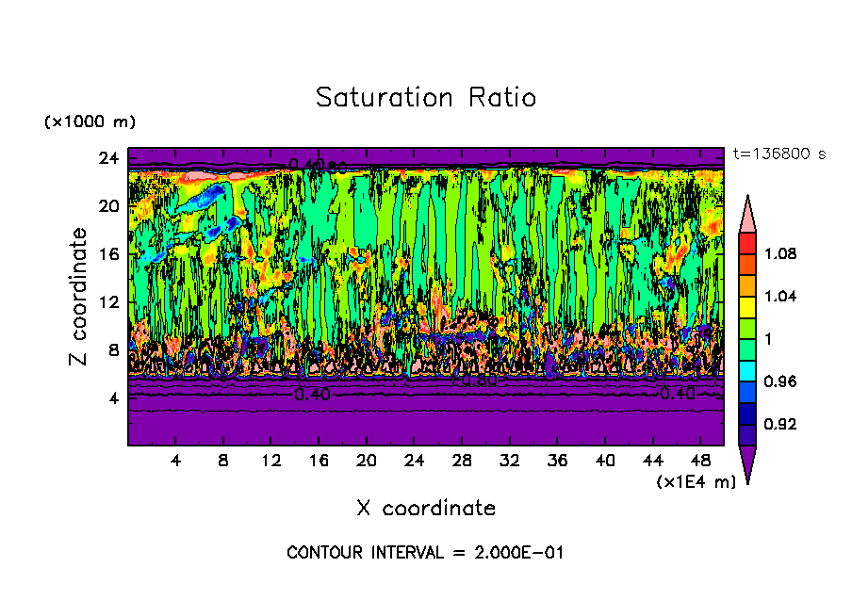Click the t=136800 s timestamp label
The width and height of the screenshot is (852, 616).
pyautogui.click(x=779, y=154)
